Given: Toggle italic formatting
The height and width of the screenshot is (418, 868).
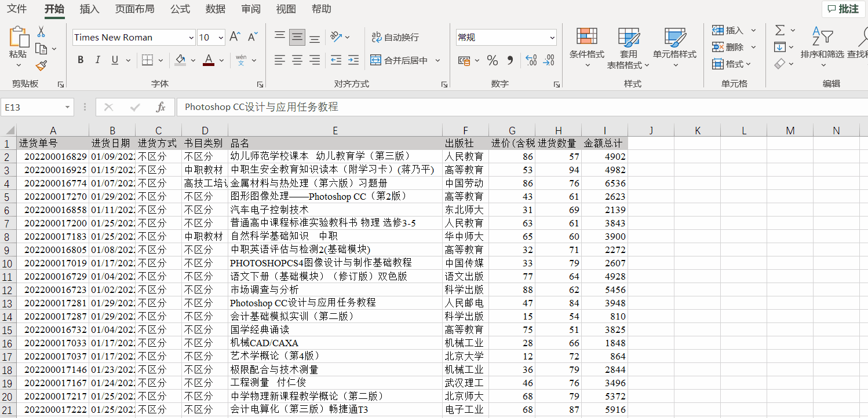Looking at the screenshot, I should 97,60.
